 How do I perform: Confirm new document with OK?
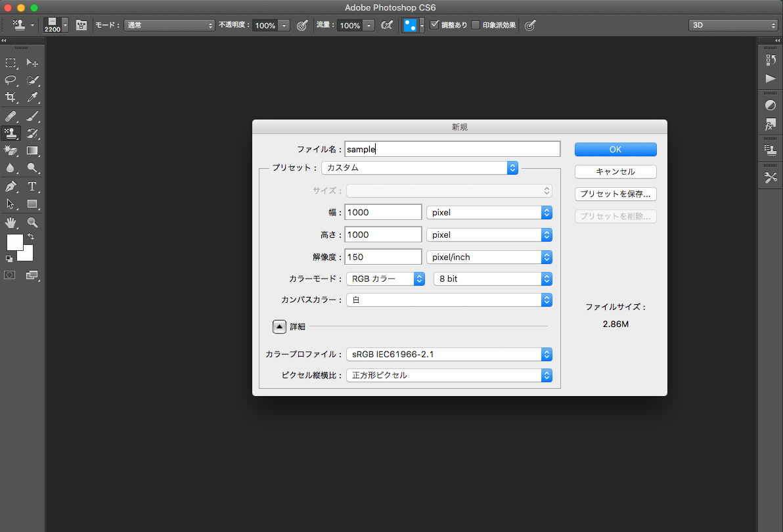click(615, 149)
